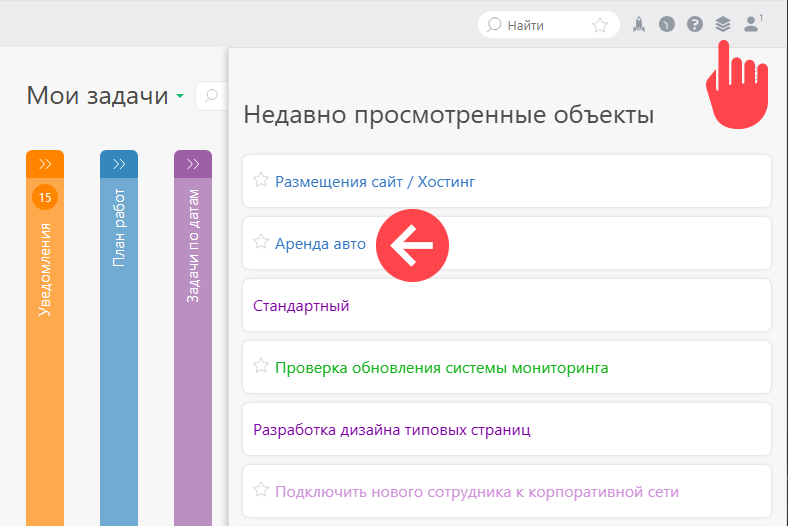Star the Размещения сайт / Хостинг item
Screen dimensions: 788x526
261,179
